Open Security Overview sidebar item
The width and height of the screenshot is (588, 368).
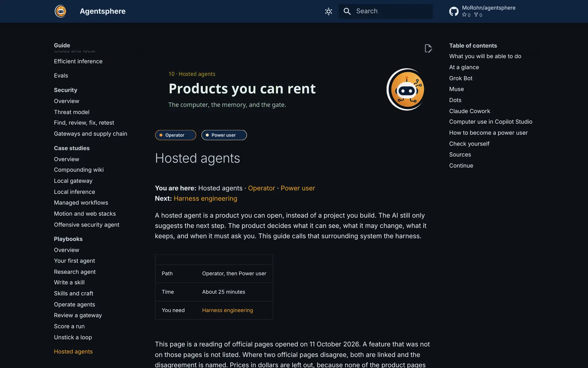[67, 101]
